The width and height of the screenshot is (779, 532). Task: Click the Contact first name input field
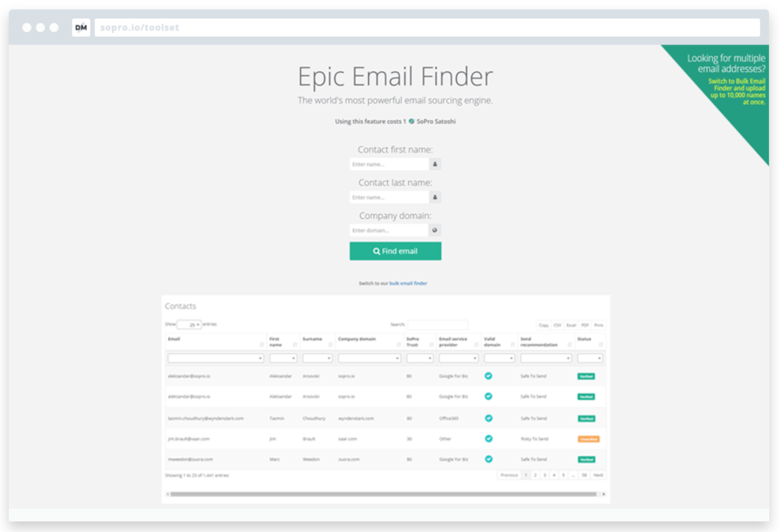(389, 164)
